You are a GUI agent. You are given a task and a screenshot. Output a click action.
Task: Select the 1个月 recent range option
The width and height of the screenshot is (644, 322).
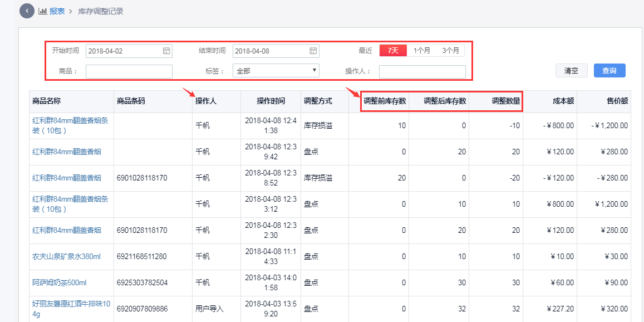421,50
